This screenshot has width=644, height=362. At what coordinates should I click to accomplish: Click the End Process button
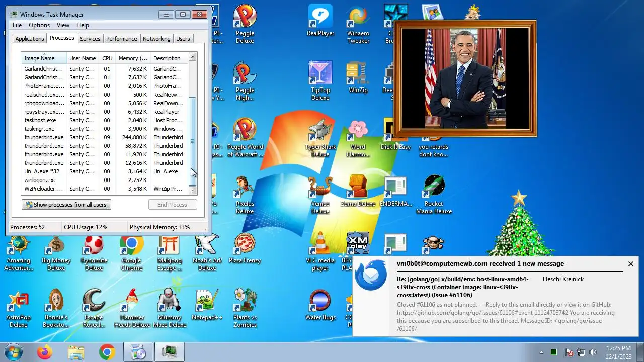tap(172, 205)
